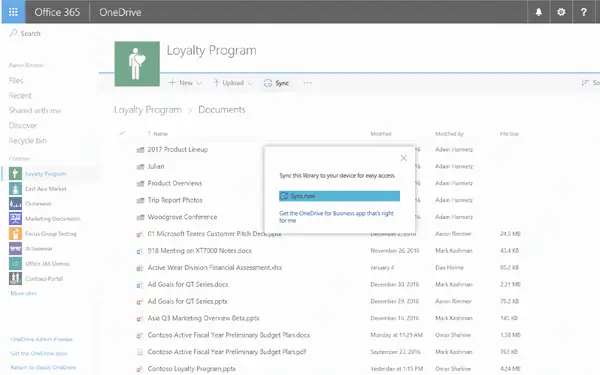The image size is (600, 375).
Task: Click Documents breadcrumb
Action: pyautogui.click(x=222, y=110)
